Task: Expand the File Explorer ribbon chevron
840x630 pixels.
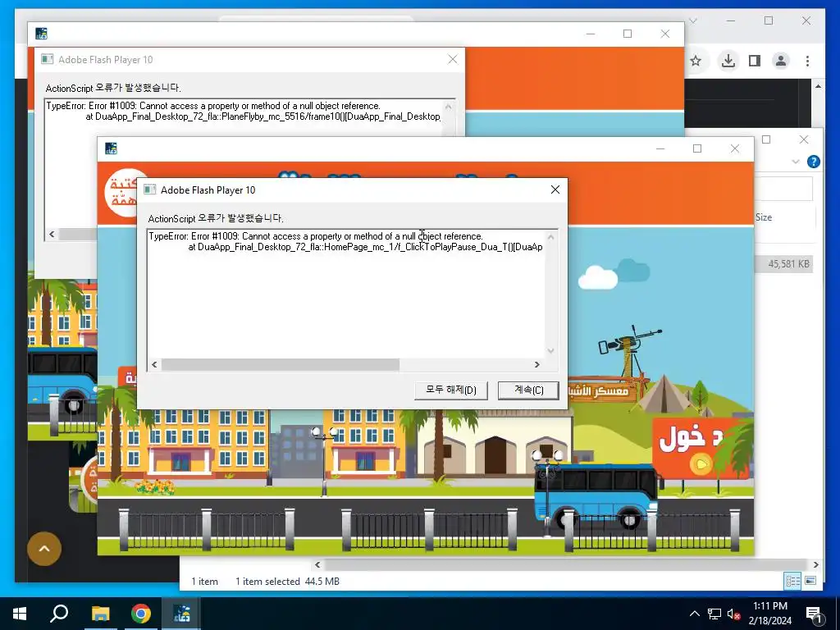Action: 796,162
